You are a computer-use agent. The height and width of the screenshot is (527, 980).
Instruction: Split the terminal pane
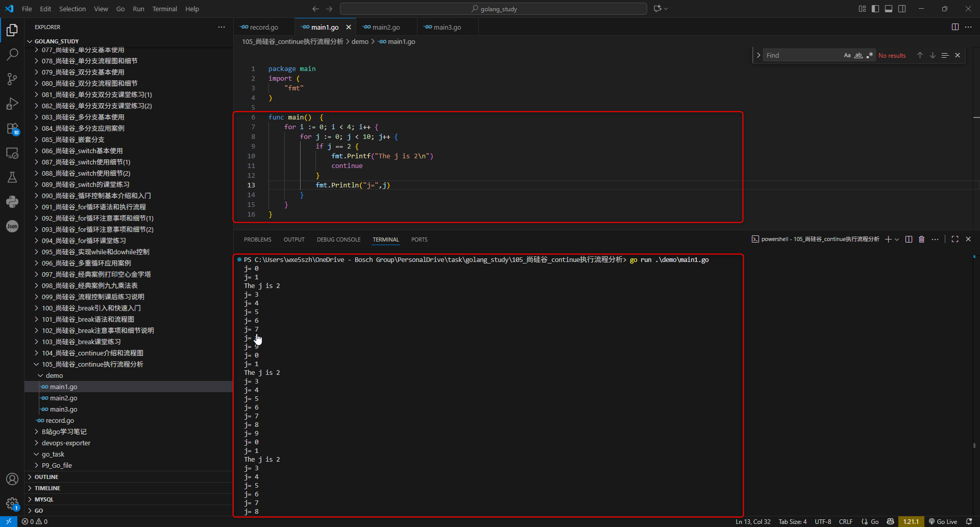[909, 239]
